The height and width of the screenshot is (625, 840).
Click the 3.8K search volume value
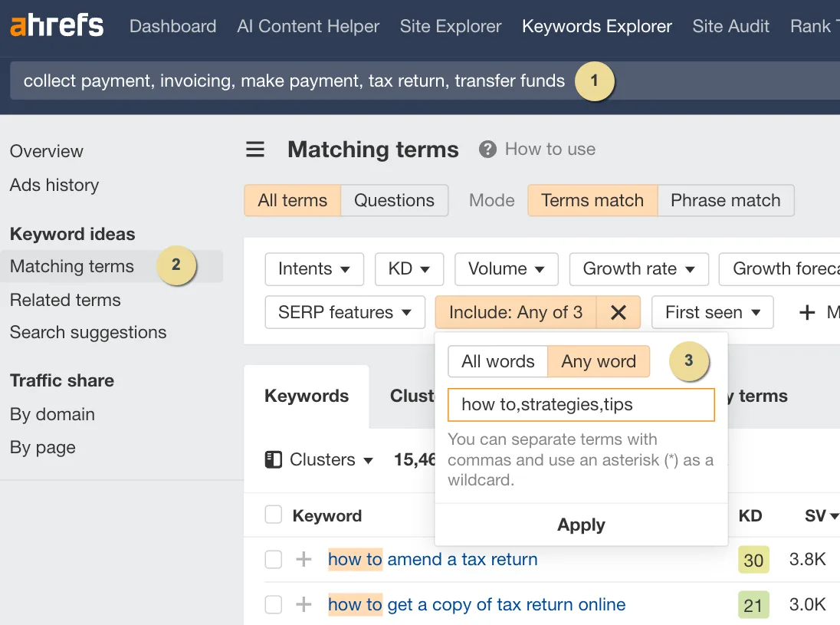[x=807, y=559]
